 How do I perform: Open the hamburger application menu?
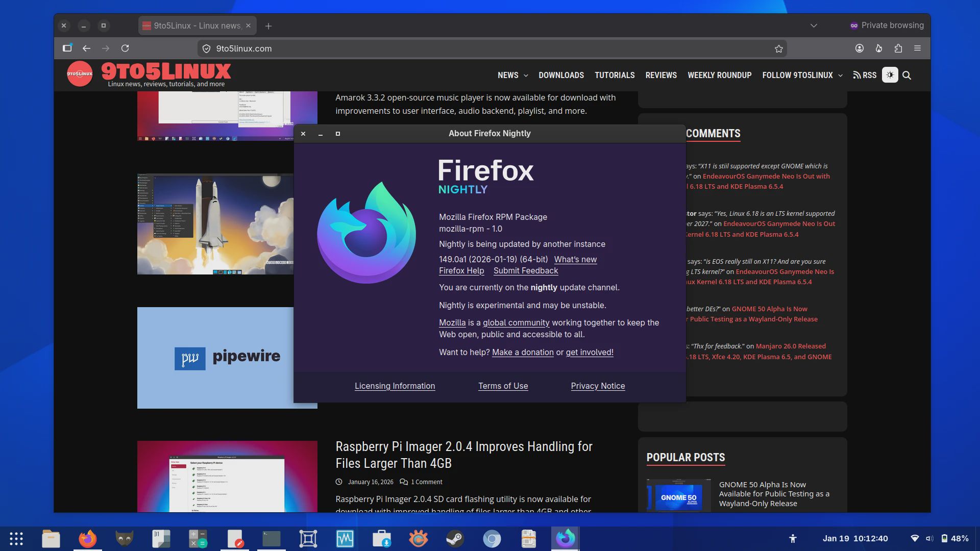(x=917, y=48)
